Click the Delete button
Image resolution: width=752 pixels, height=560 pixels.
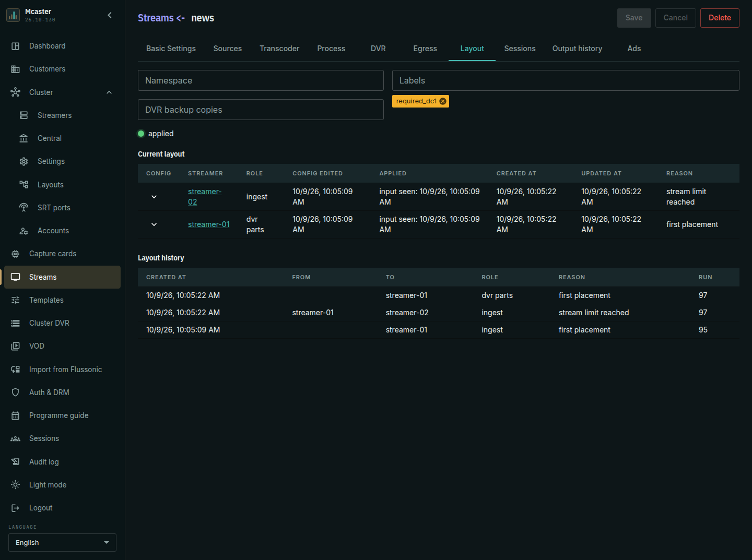pos(720,18)
